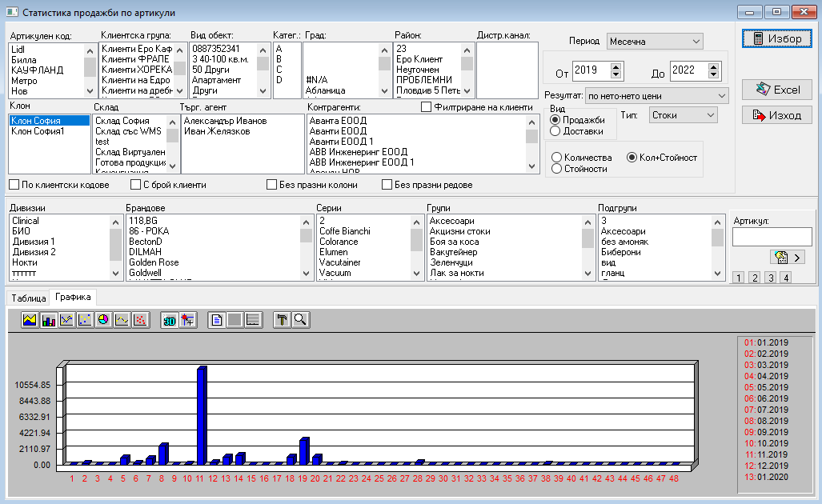Open chart tools with hammer icon

282,319
